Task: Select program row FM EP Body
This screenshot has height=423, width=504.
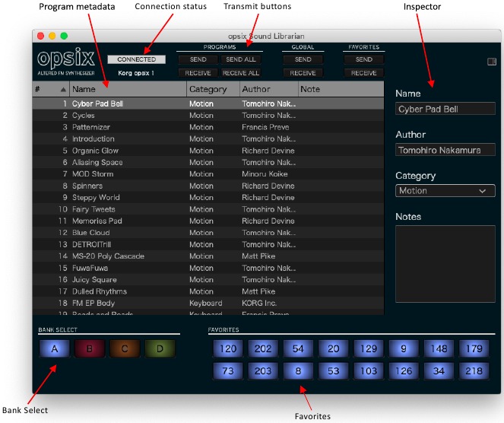Action: click(x=208, y=303)
